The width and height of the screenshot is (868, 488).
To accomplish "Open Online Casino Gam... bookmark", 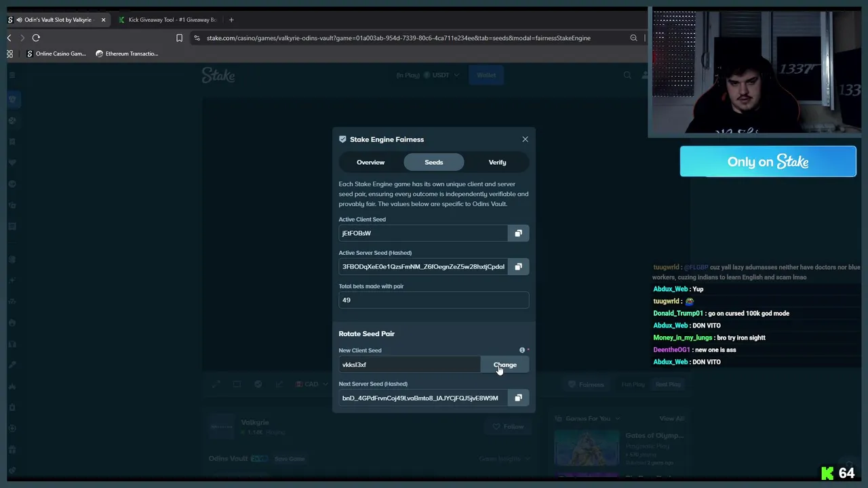I will pos(56,54).
